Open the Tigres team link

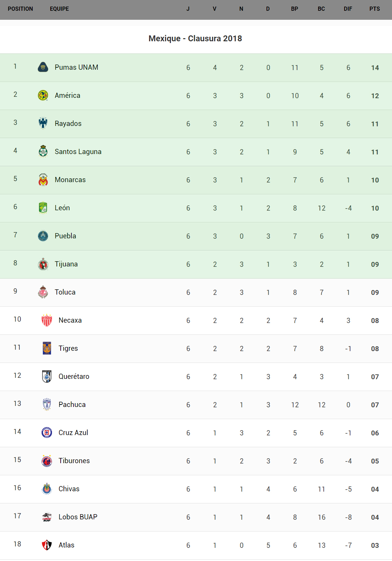68,348
